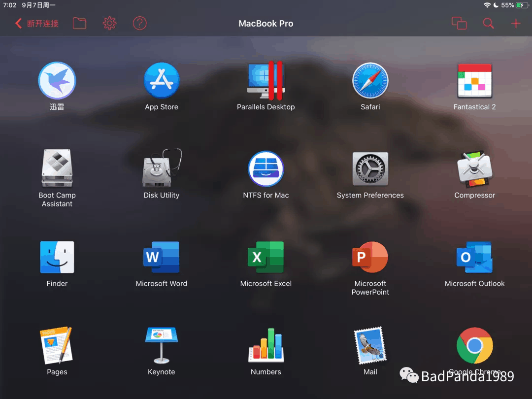Open settings gear in top bar

[x=109, y=24]
